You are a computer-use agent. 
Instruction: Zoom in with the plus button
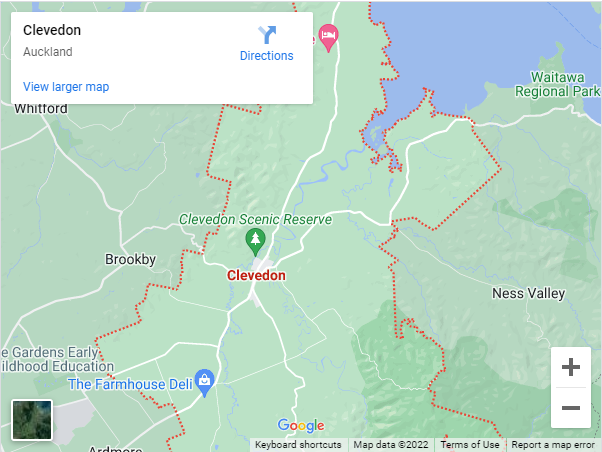(571, 367)
